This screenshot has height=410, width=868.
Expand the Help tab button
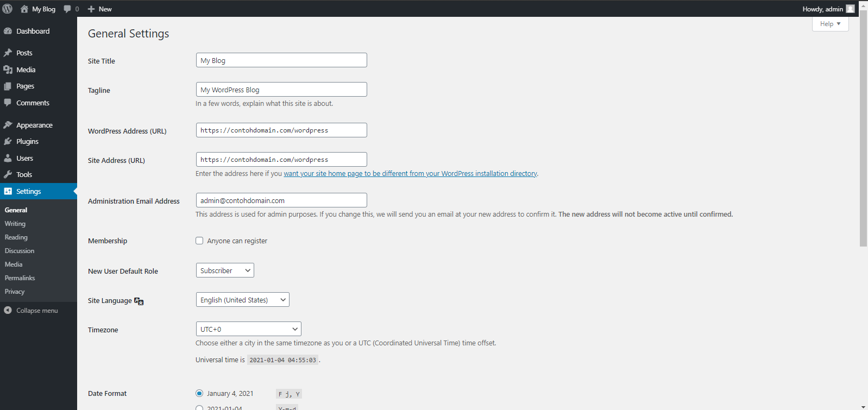[x=830, y=24]
